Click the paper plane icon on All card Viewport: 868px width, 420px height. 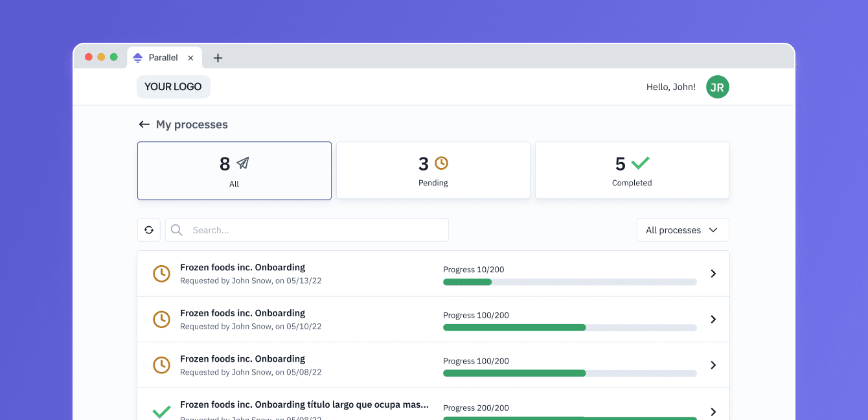pos(242,163)
